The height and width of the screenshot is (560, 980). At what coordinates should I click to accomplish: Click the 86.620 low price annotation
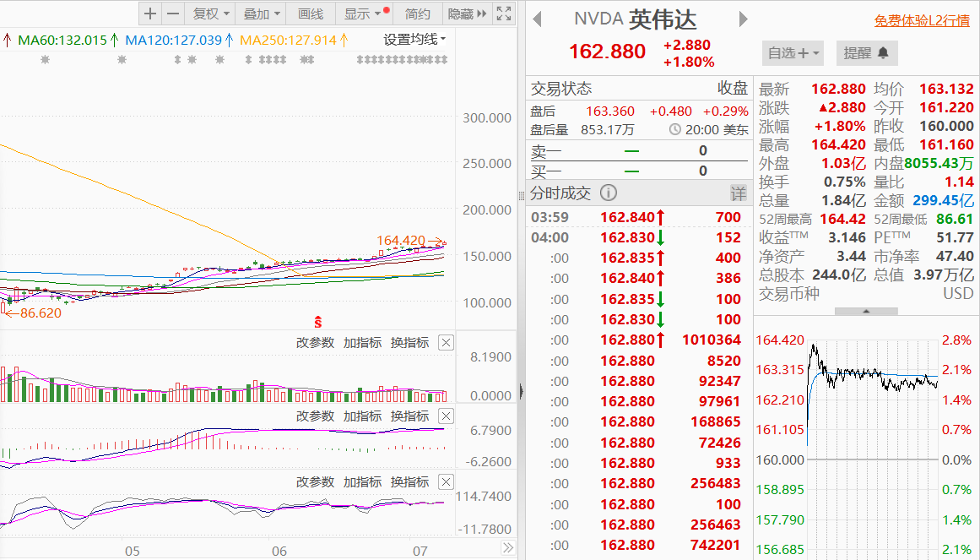click(x=41, y=313)
